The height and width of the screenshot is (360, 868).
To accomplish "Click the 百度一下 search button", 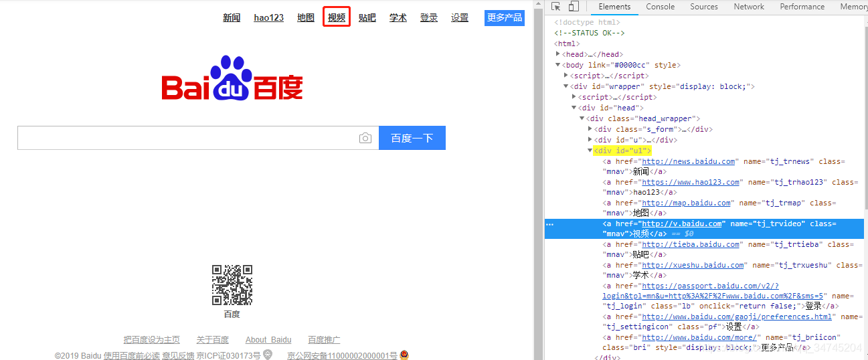I will 412,139.
